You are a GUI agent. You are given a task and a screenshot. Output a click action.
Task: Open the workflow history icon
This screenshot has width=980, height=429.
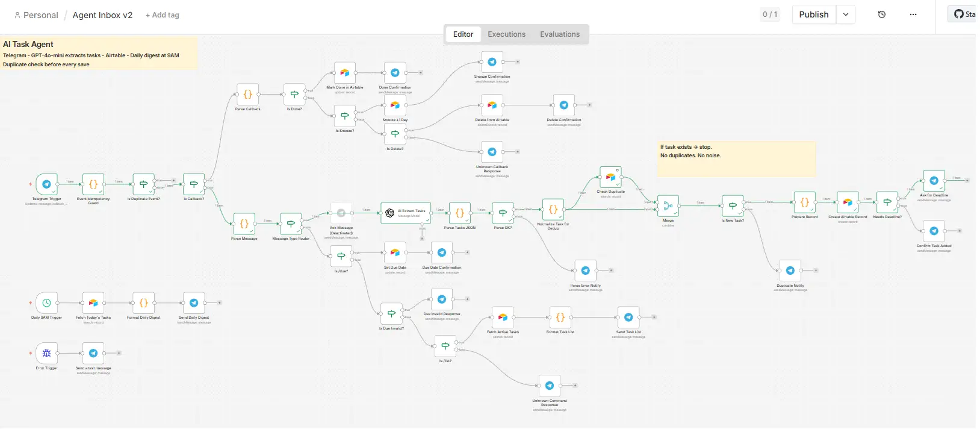882,14
